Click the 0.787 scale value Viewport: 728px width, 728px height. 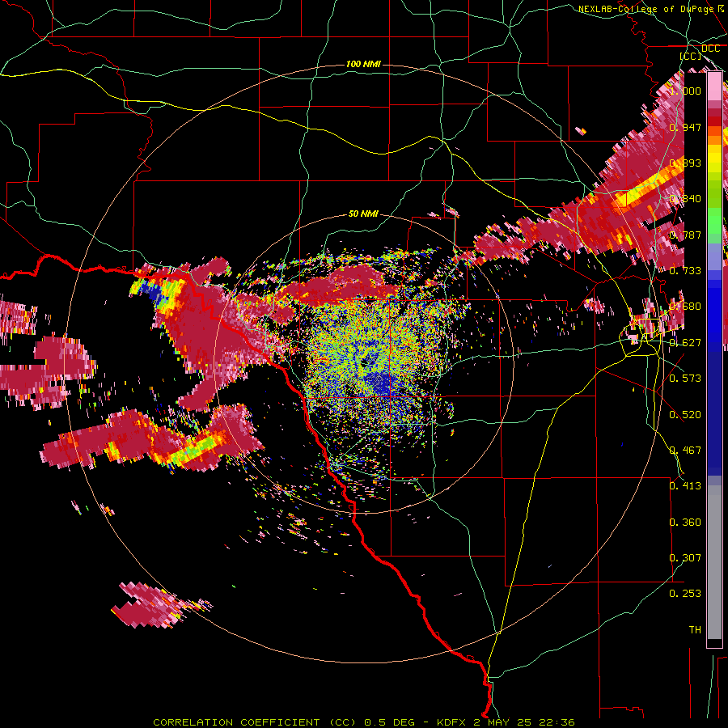(x=685, y=235)
